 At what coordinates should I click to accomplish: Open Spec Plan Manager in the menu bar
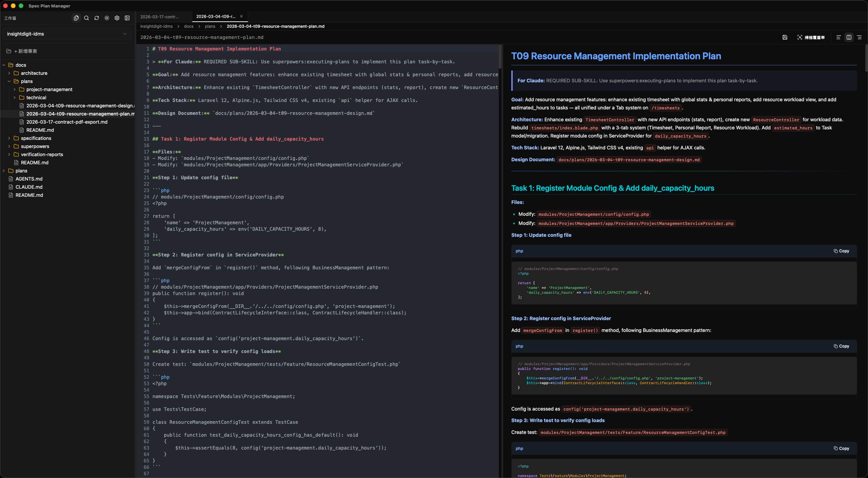[x=49, y=6]
